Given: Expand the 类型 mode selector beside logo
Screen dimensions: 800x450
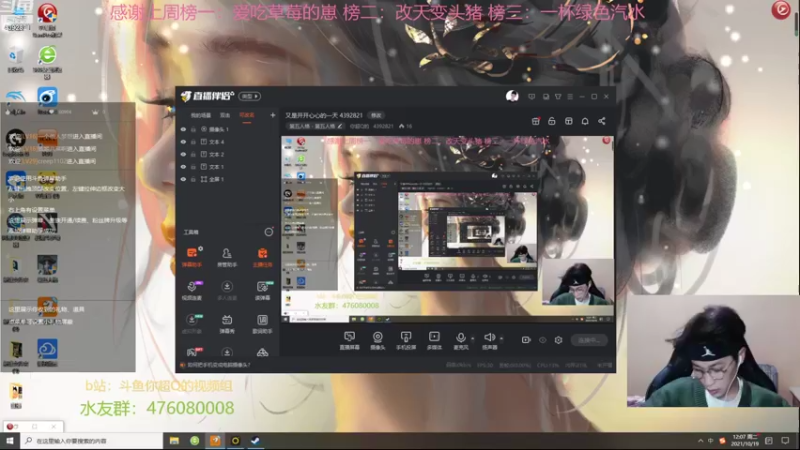Looking at the screenshot, I should pos(249,96).
